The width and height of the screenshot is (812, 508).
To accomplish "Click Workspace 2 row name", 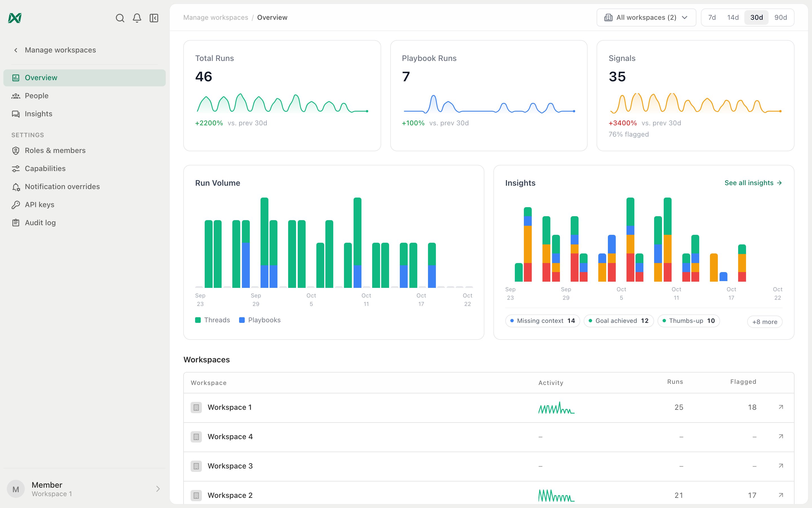I will click(230, 495).
